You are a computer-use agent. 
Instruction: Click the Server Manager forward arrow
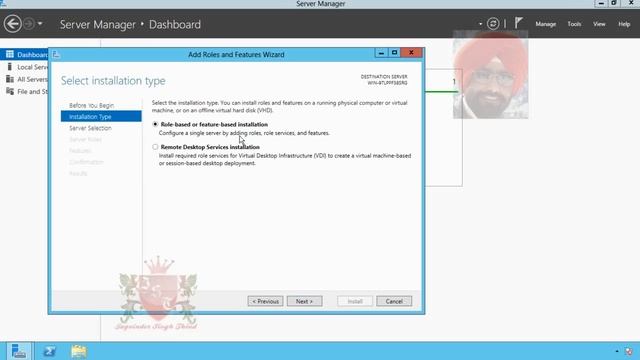coord(29,24)
